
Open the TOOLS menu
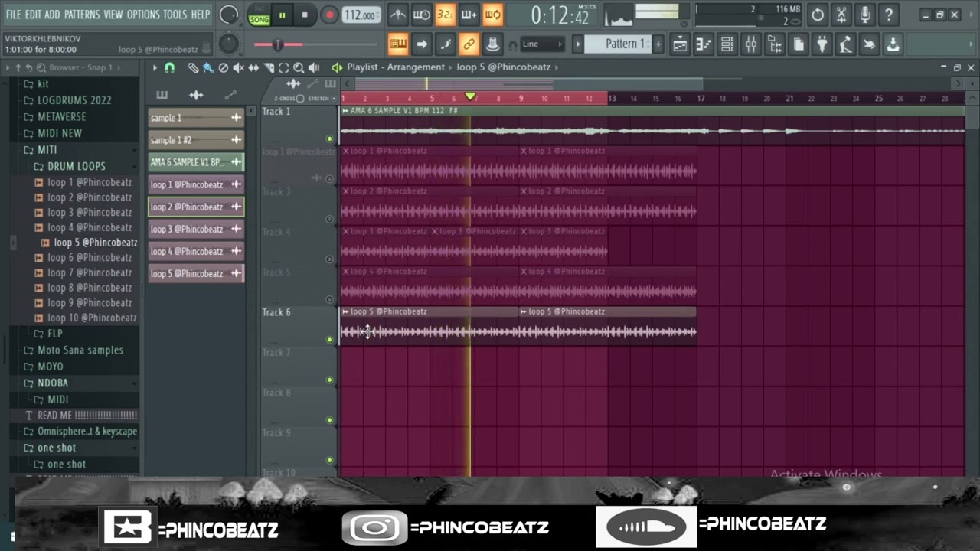[x=175, y=15]
